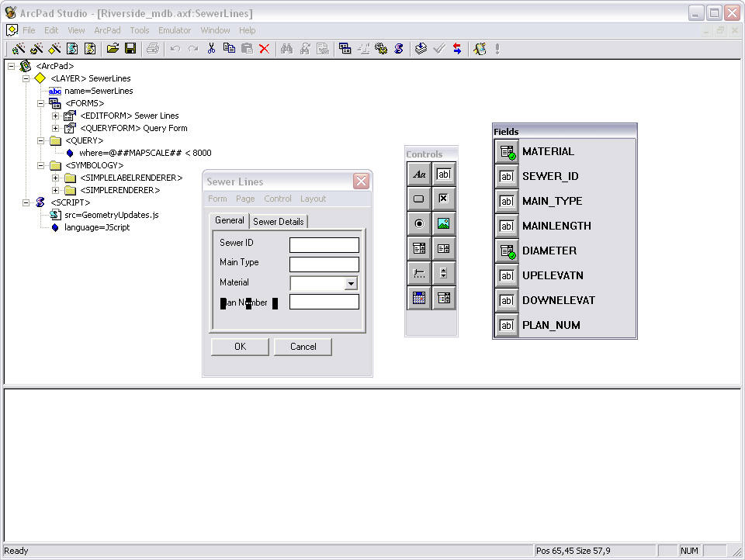The height and width of the screenshot is (560, 745).
Task: Click the Open folder toolbar icon
Action: [x=113, y=48]
